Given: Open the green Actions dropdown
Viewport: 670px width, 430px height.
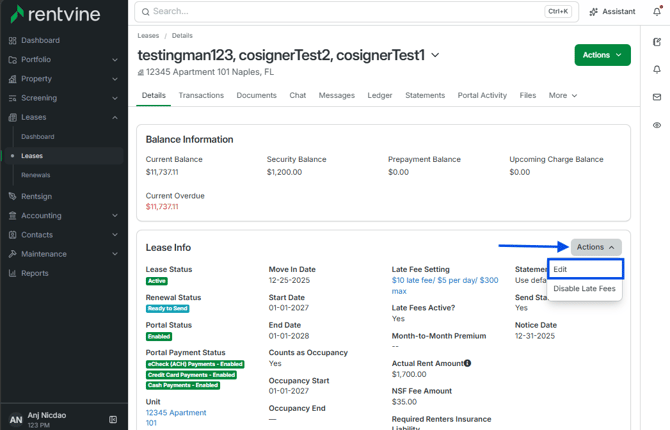Looking at the screenshot, I should click(602, 55).
